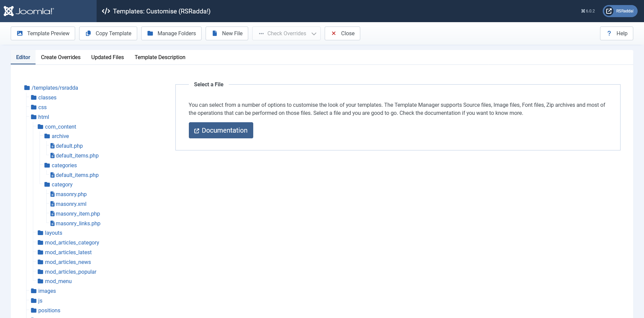Open the Updated Files tab

pos(107,57)
